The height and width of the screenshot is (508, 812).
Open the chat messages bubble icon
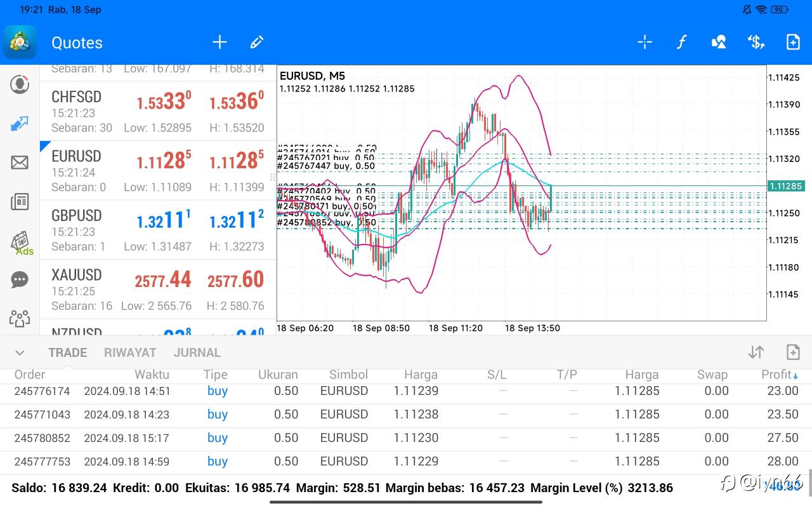click(x=20, y=279)
